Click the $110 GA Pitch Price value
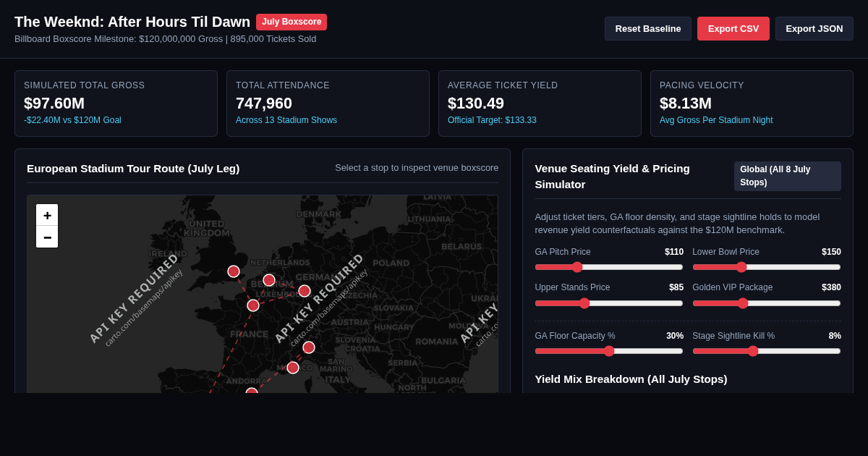Image resolution: width=868 pixels, height=456 pixels. [x=674, y=252]
